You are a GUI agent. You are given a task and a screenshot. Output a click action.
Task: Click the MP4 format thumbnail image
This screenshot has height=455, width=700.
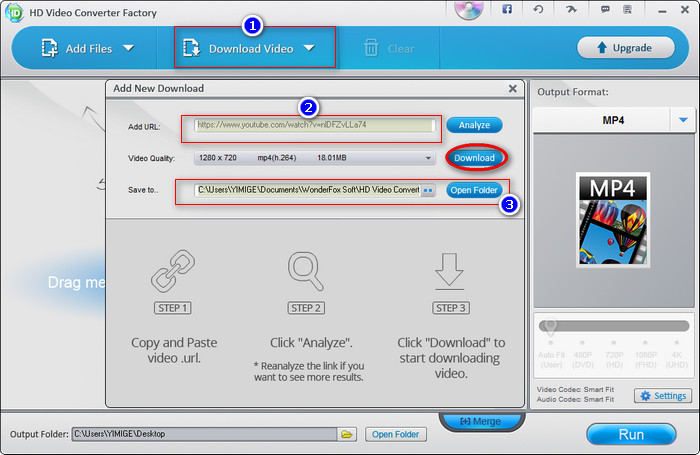coord(613,220)
